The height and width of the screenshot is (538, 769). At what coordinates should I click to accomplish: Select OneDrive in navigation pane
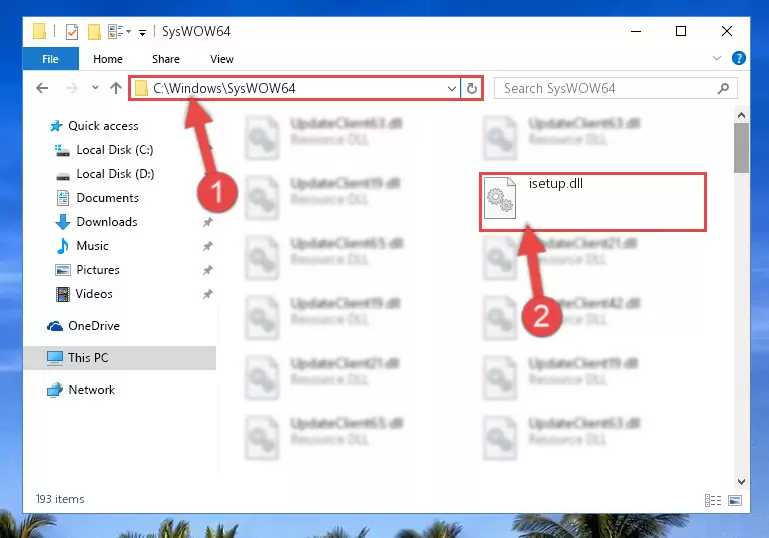(94, 326)
